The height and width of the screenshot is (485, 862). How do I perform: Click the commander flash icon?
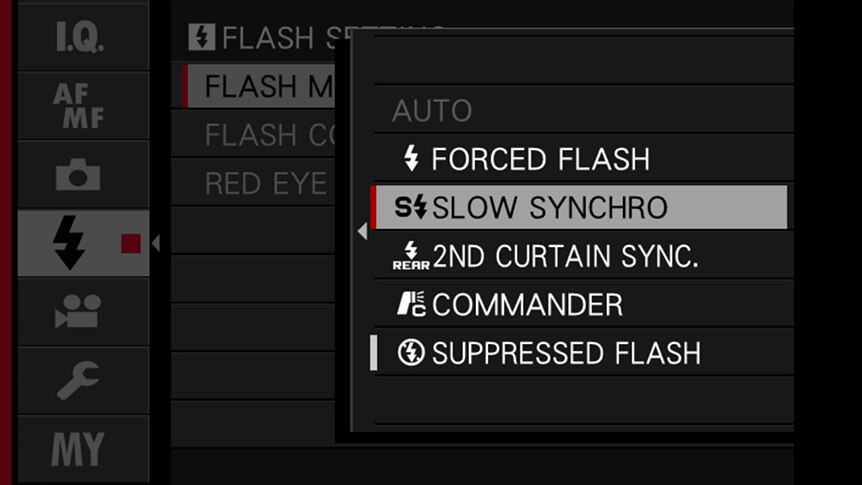click(x=411, y=304)
